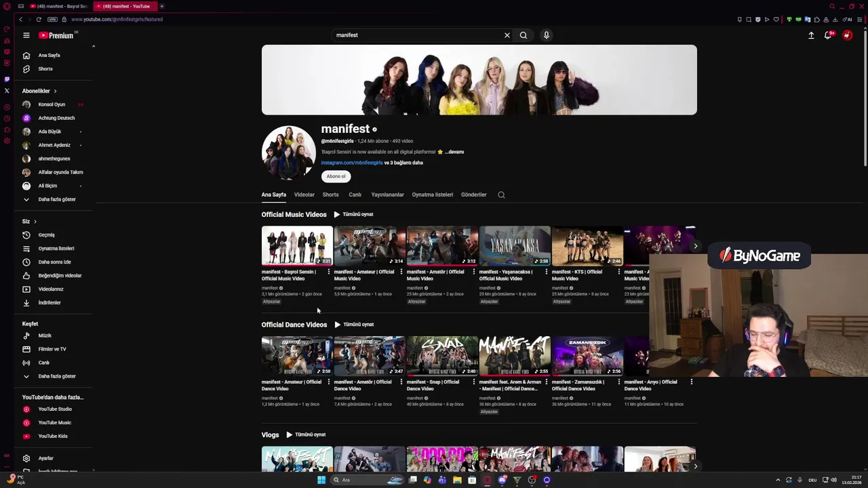868x488 pixels.
Task: Switch to the Videolar tab
Action: (304, 195)
